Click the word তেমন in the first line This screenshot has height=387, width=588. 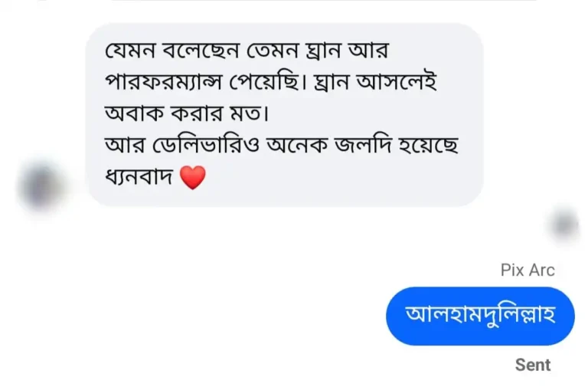tap(275, 51)
